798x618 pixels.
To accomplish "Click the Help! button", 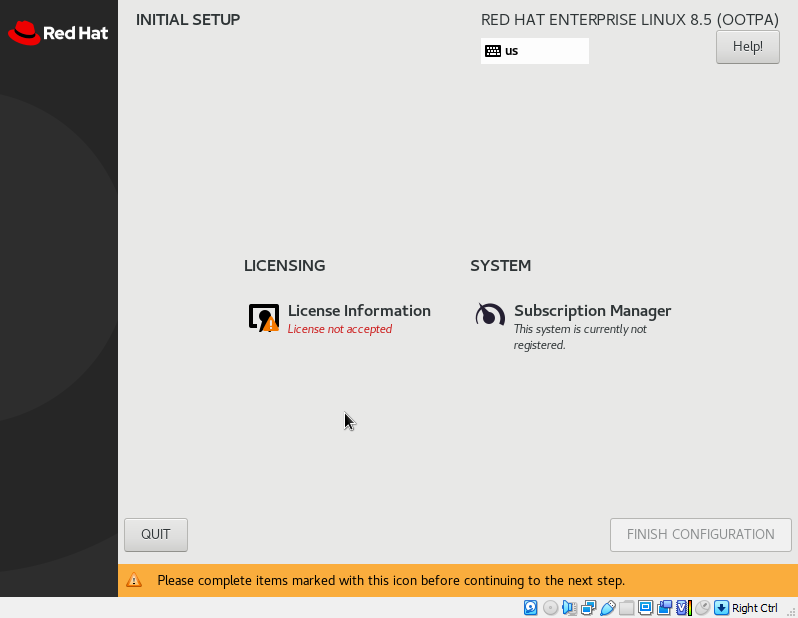I will click(x=748, y=47).
